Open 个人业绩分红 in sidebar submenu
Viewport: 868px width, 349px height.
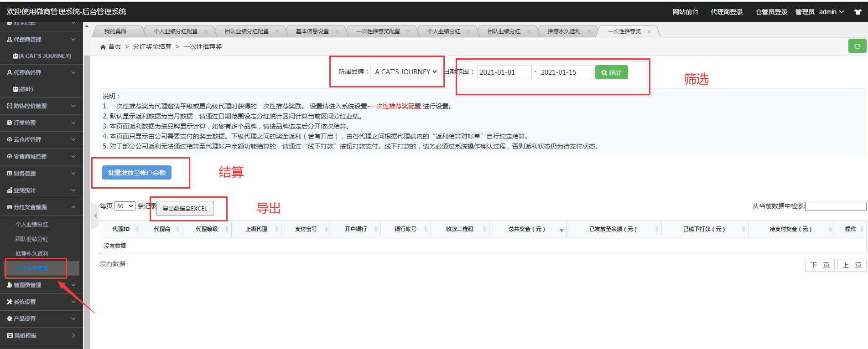click(x=32, y=225)
